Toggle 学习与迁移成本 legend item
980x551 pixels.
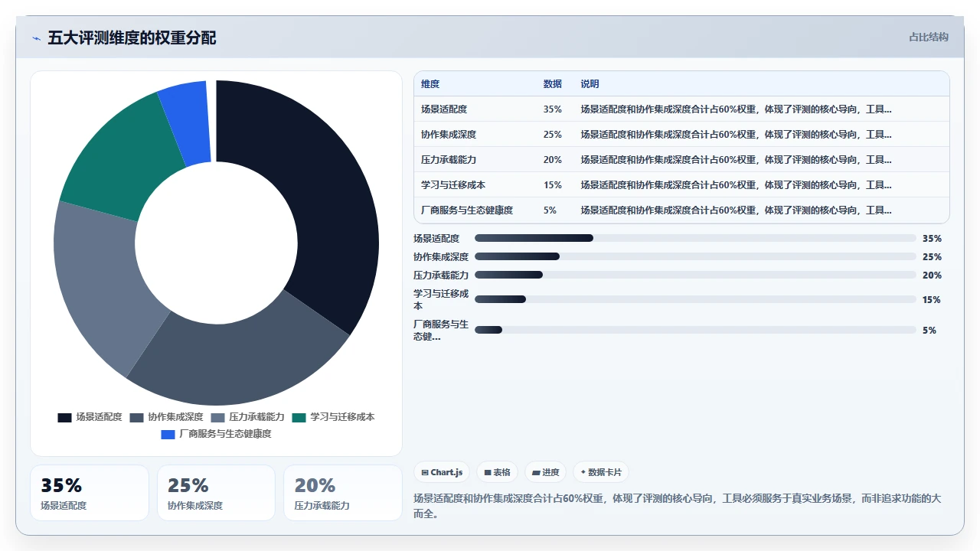coord(333,417)
